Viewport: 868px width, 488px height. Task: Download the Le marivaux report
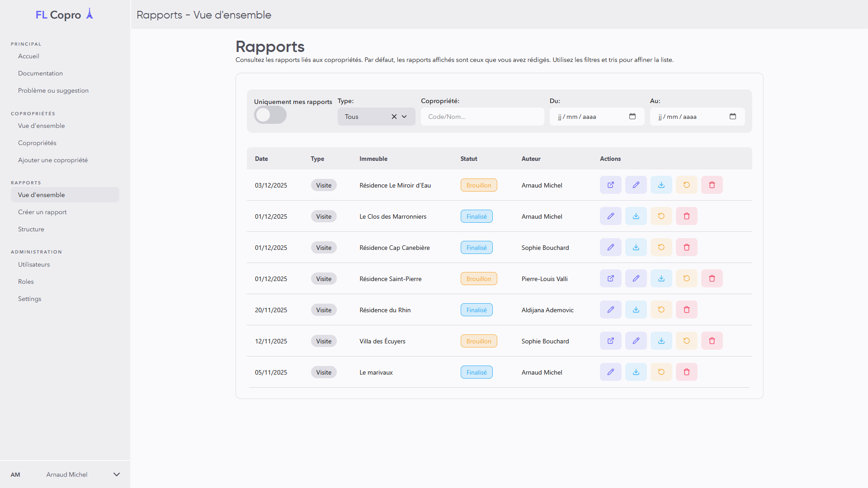636,372
